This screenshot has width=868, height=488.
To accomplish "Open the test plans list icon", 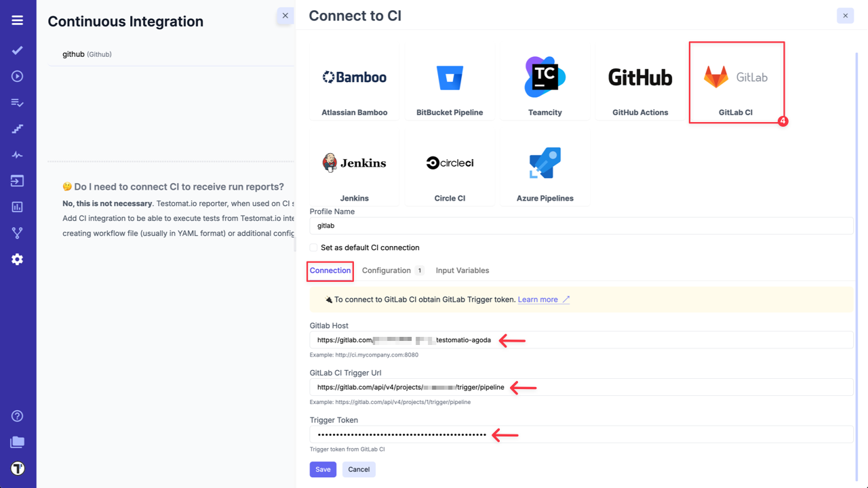I will click(x=18, y=102).
